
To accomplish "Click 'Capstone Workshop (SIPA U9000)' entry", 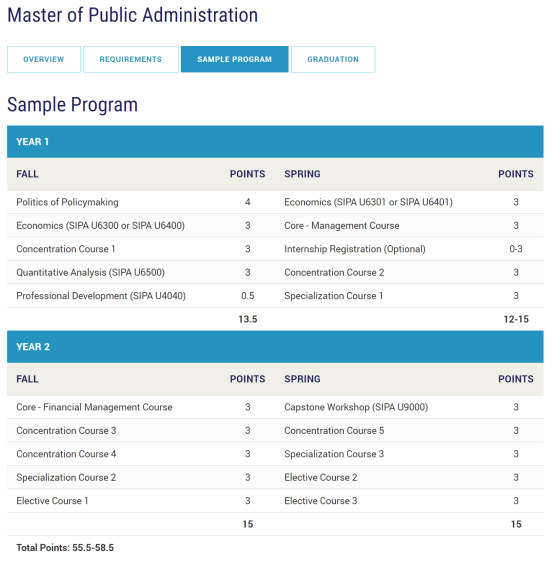I will (356, 407).
